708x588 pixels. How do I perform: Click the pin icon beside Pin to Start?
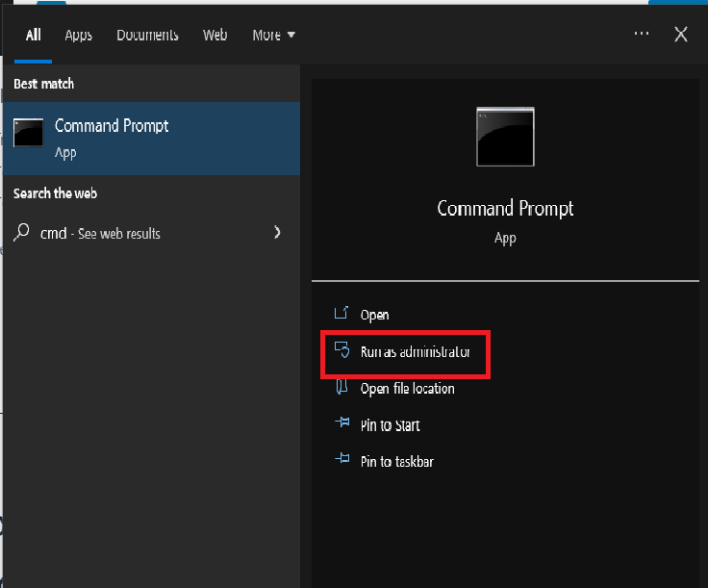(341, 424)
